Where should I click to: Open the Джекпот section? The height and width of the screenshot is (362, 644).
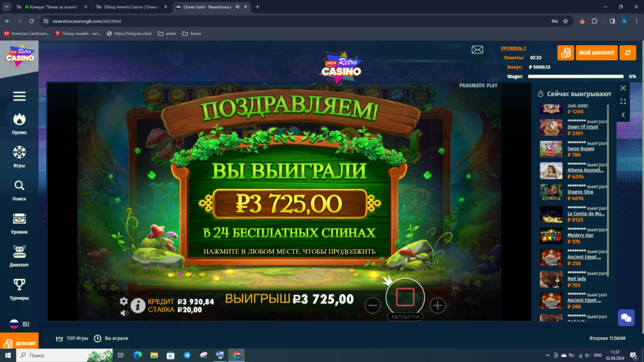(19, 256)
